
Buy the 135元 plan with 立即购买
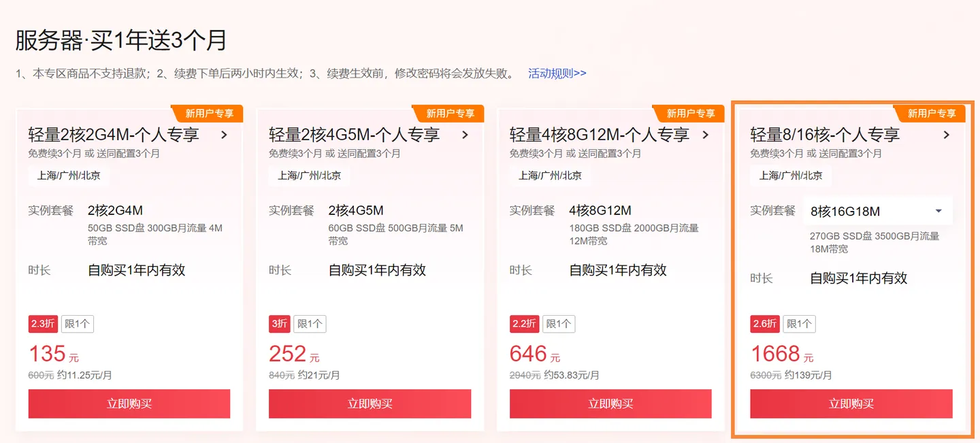coord(129,404)
